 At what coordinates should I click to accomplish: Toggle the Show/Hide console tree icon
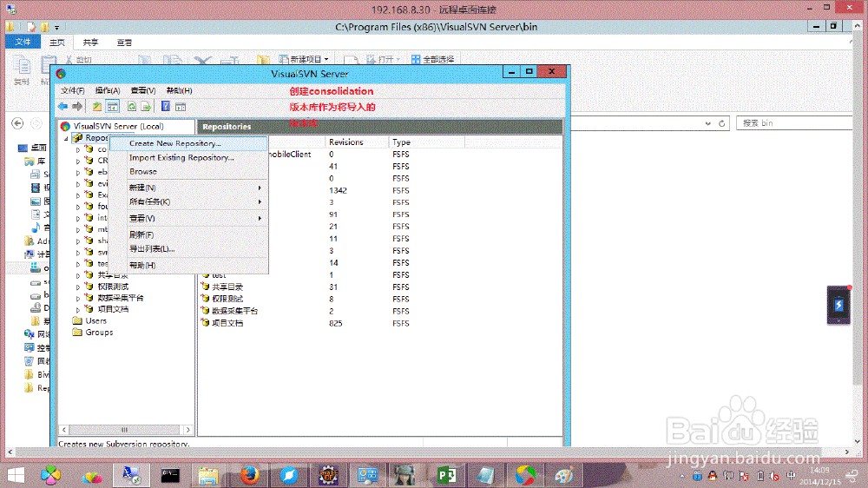112,106
